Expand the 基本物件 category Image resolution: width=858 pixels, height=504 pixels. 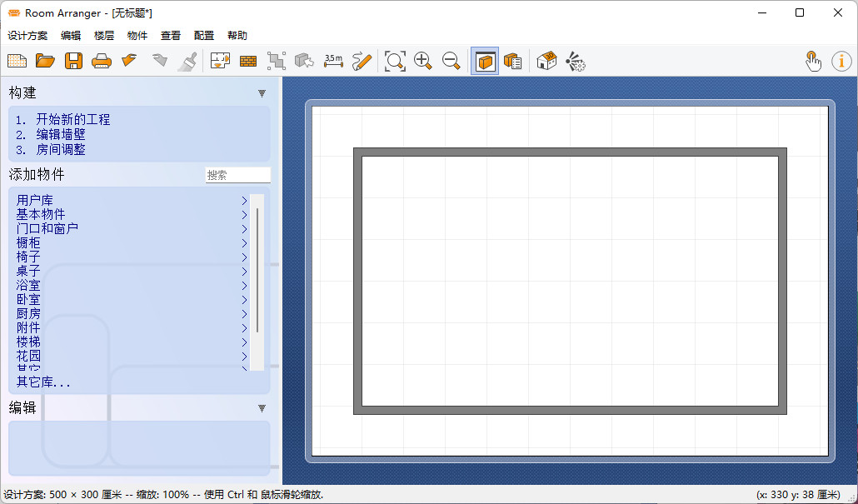click(132, 215)
